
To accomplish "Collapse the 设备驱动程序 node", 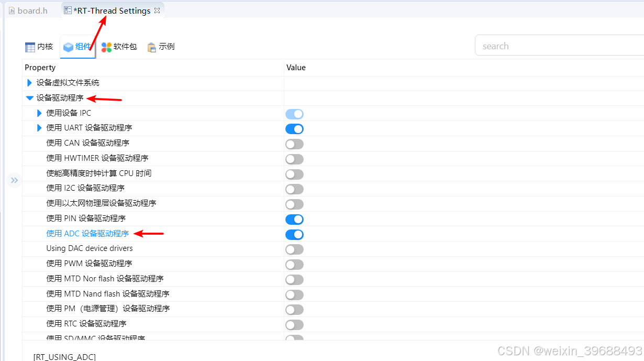I will [x=30, y=98].
